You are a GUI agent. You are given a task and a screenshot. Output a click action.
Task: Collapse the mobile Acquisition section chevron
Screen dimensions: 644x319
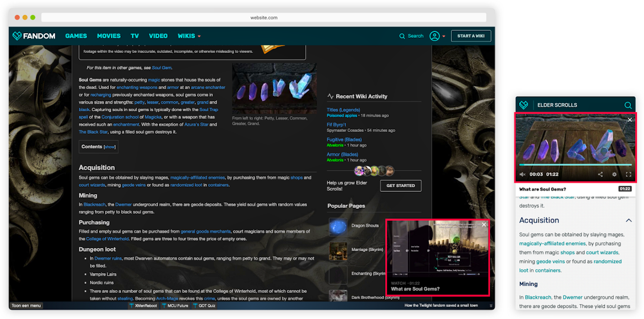(x=628, y=220)
